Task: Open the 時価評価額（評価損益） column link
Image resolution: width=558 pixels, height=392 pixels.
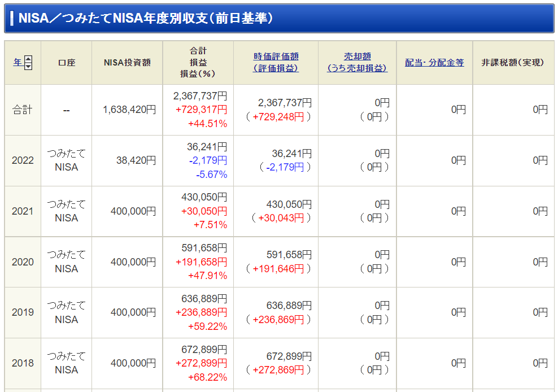Action: (x=276, y=62)
